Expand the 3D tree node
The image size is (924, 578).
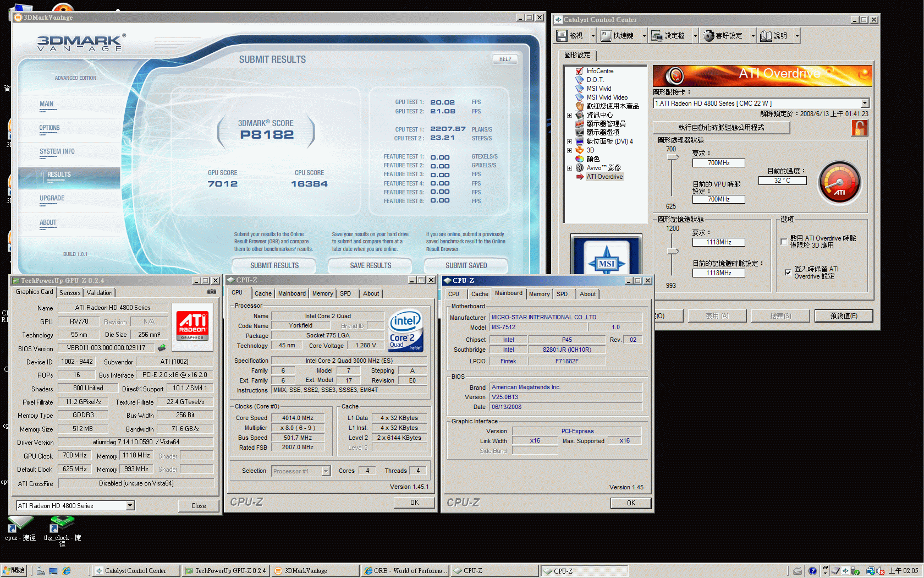click(x=570, y=150)
